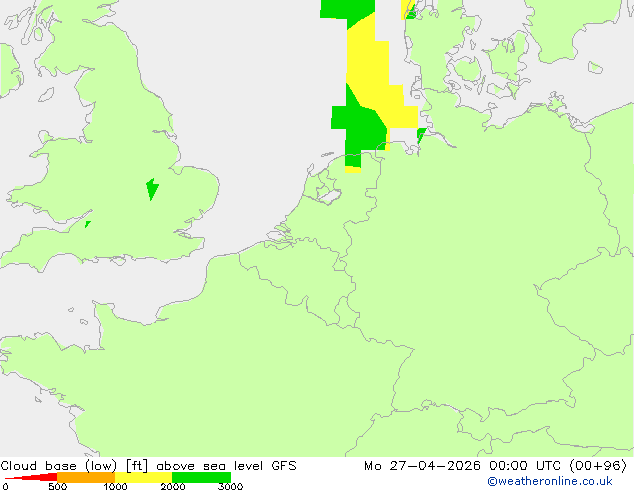Click the legend label '1000'
The height and width of the screenshot is (490, 634).
point(115,486)
